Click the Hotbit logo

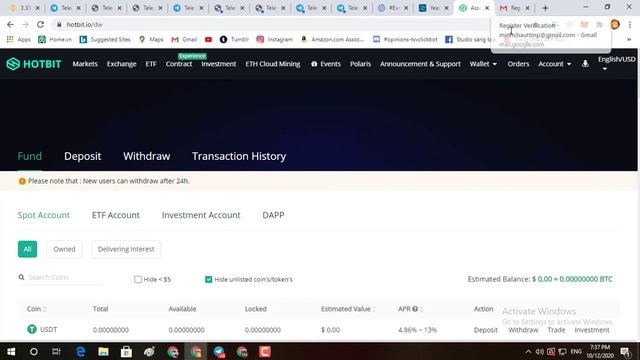[34, 64]
